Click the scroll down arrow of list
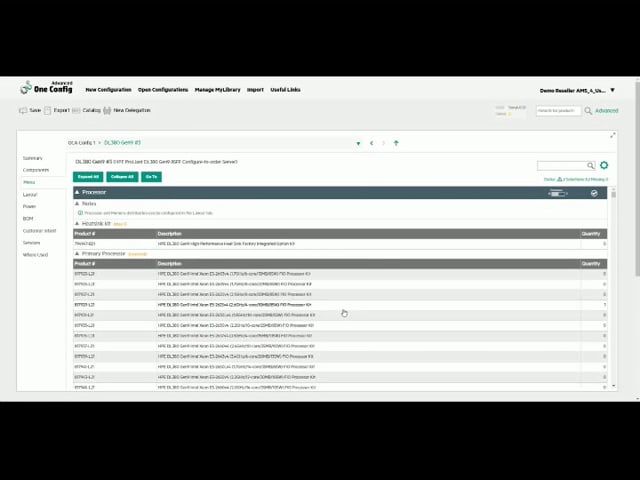640x480 pixels. click(613, 386)
